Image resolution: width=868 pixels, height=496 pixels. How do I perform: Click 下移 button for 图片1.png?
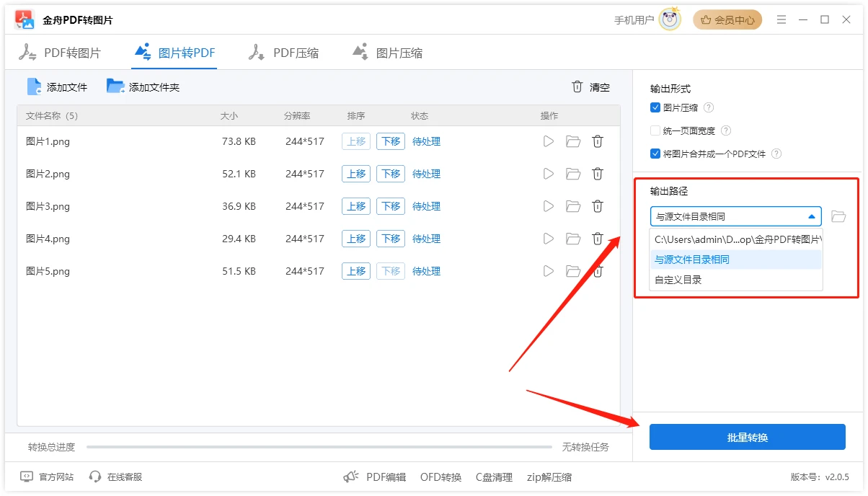tap(391, 141)
